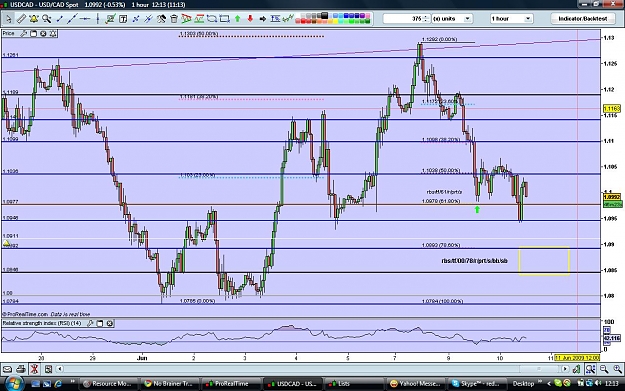Click the 1.0992 current price label

(612, 197)
